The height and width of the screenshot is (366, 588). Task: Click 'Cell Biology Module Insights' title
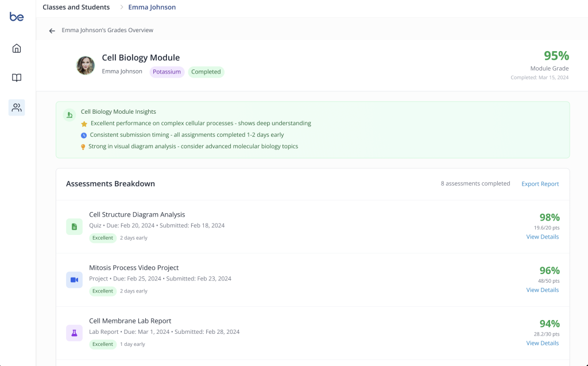pyautogui.click(x=118, y=112)
